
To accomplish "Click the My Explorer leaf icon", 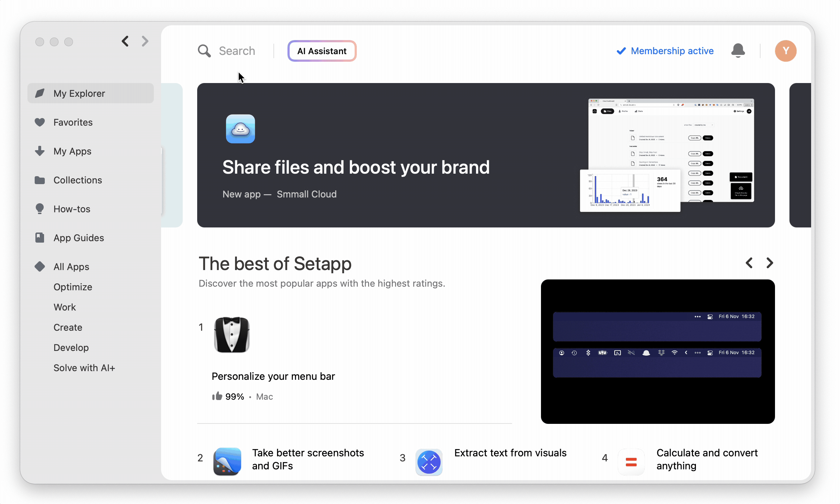I will [x=40, y=93].
